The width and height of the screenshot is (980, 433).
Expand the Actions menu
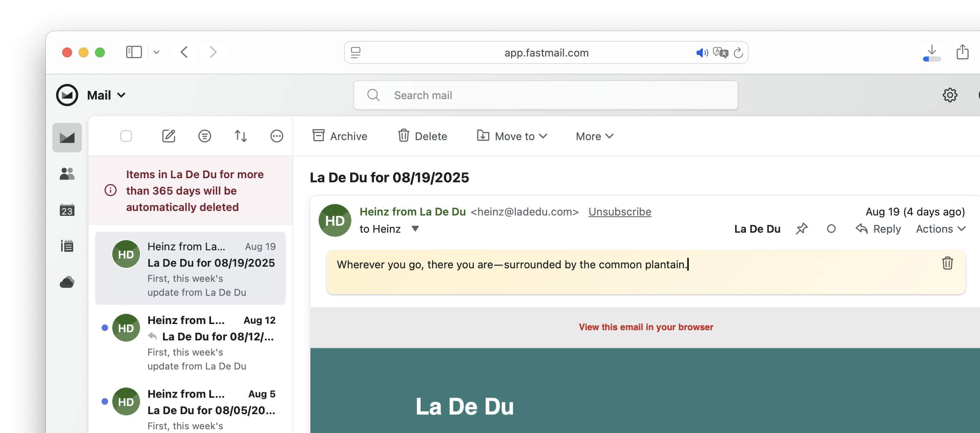point(941,229)
